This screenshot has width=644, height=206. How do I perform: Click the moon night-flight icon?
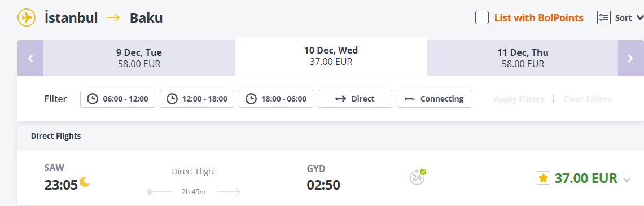[x=85, y=181]
